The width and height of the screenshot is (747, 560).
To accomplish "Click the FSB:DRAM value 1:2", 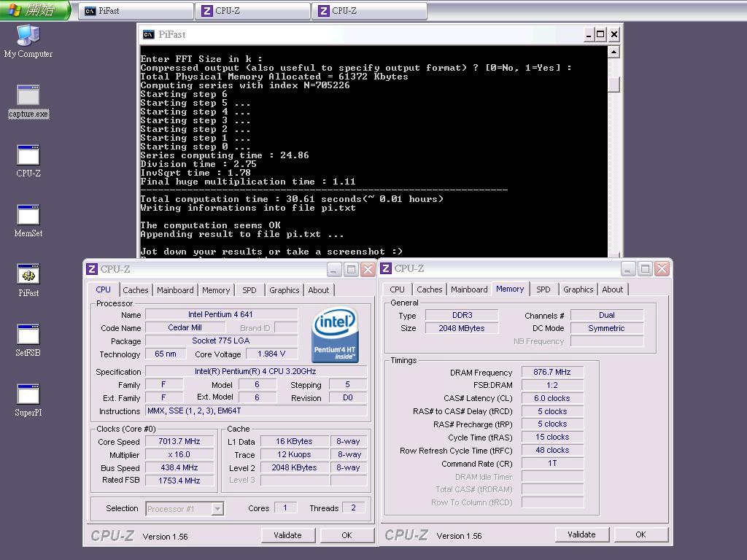I will (552, 385).
